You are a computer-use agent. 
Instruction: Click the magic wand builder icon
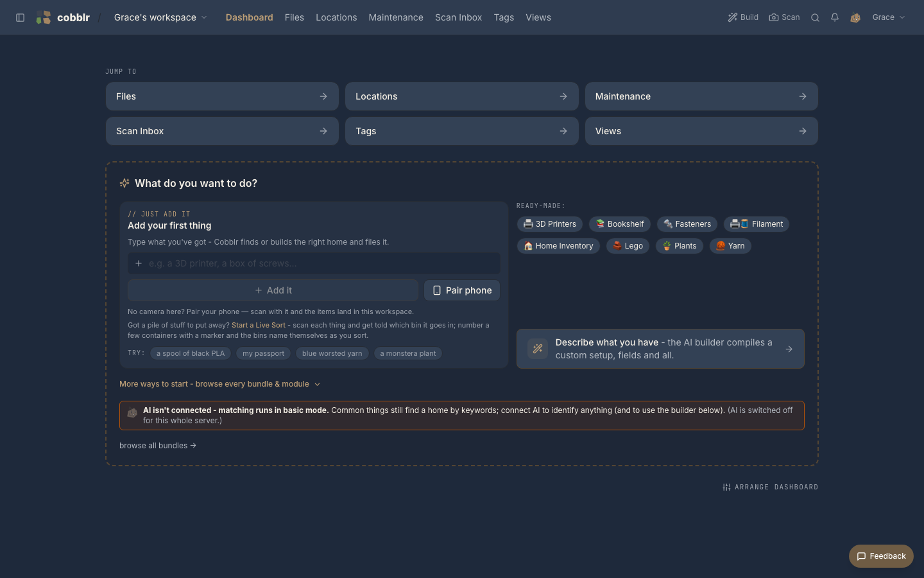pyautogui.click(x=538, y=349)
